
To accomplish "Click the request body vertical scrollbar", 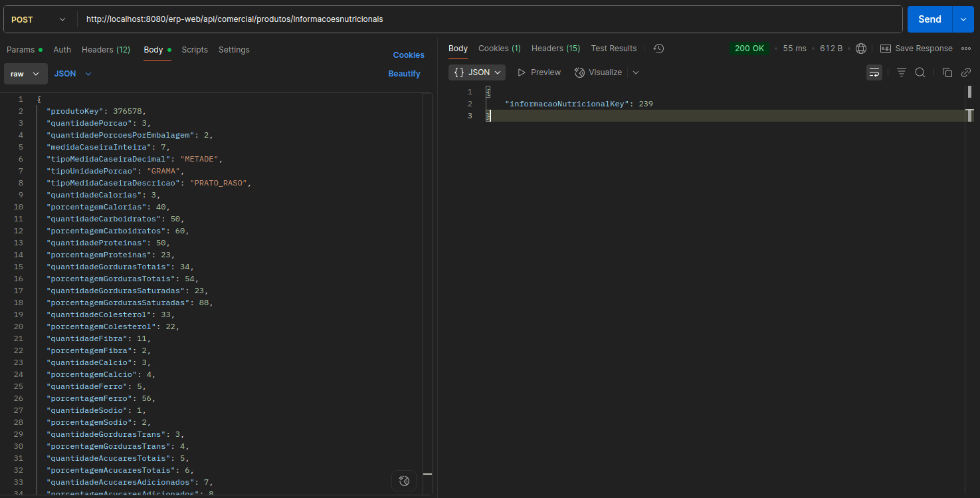I will pos(427,293).
